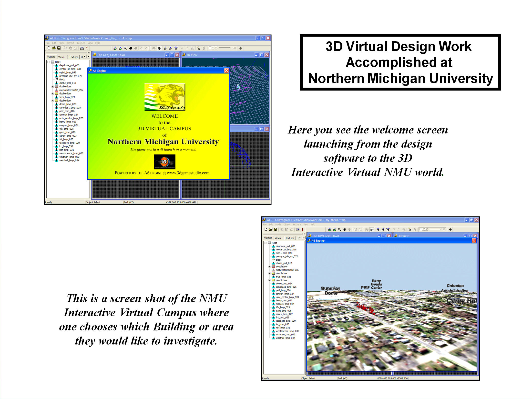Click the small x that closes the lower WED Objects panel
Image resolution: width=532 pixels, height=399 pixels.
pos(304,234)
